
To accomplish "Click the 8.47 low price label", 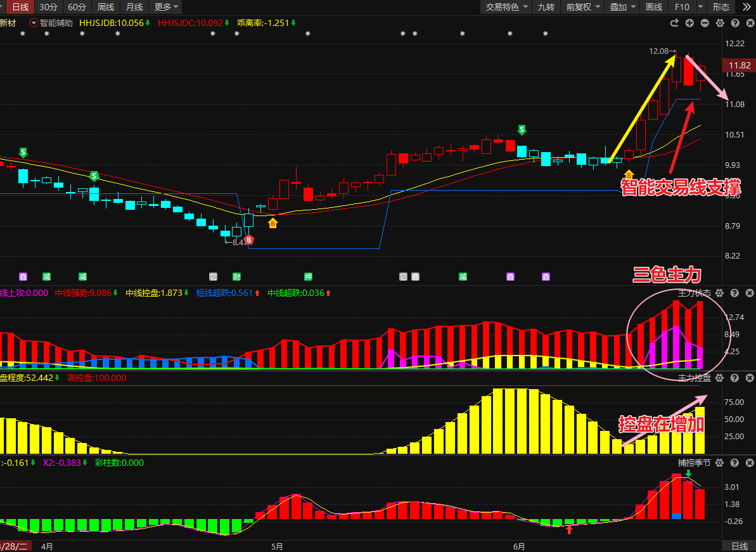I will click(236, 243).
